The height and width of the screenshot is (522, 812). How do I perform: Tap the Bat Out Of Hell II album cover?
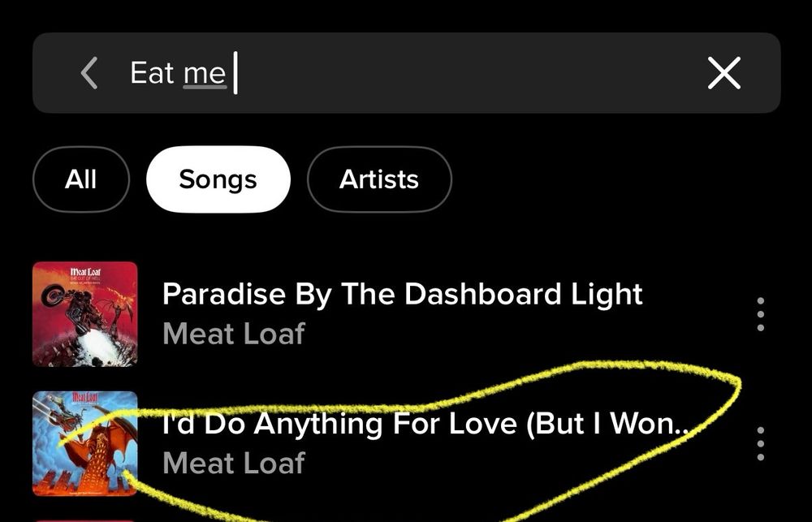[84, 443]
